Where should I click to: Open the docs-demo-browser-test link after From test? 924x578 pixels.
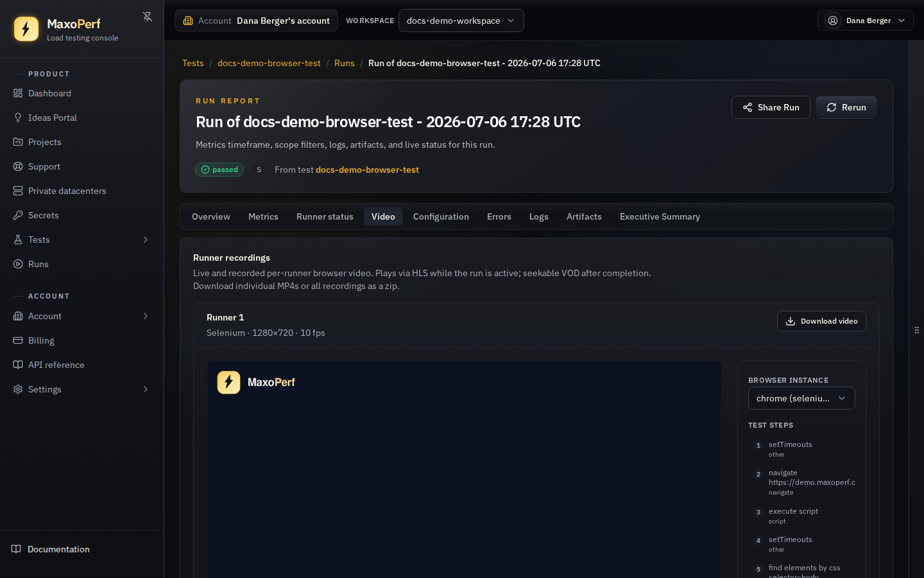tap(367, 170)
